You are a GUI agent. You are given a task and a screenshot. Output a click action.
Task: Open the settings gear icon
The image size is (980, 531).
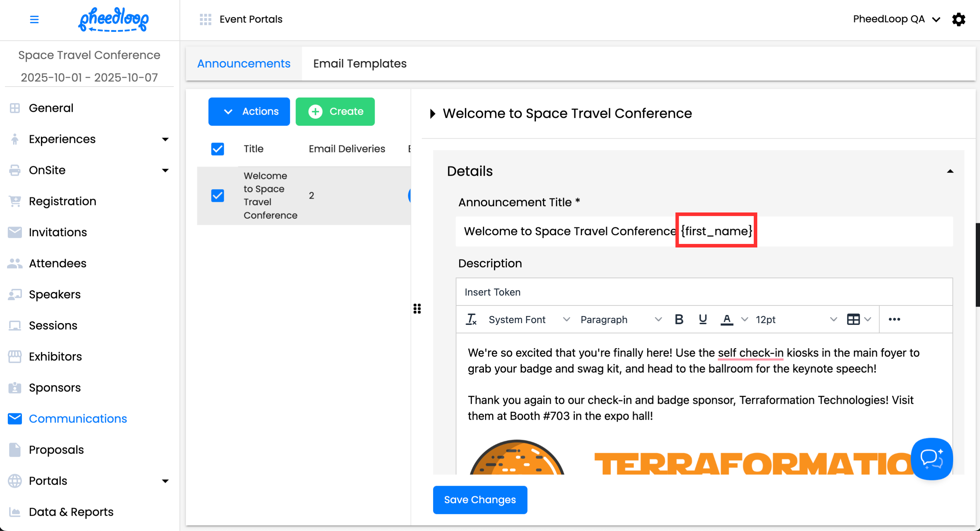point(958,19)
